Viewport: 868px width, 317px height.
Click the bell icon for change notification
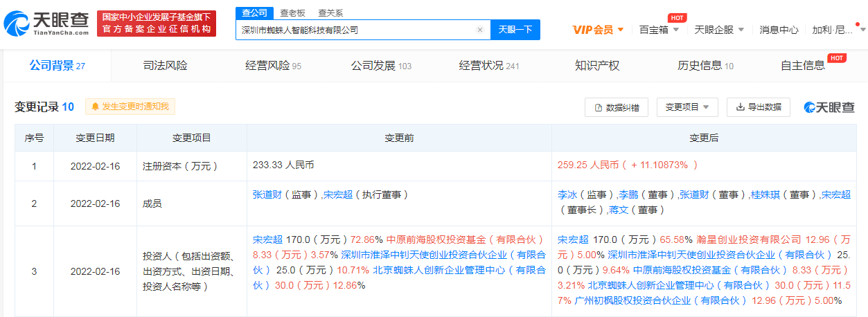tap(96, 107)
